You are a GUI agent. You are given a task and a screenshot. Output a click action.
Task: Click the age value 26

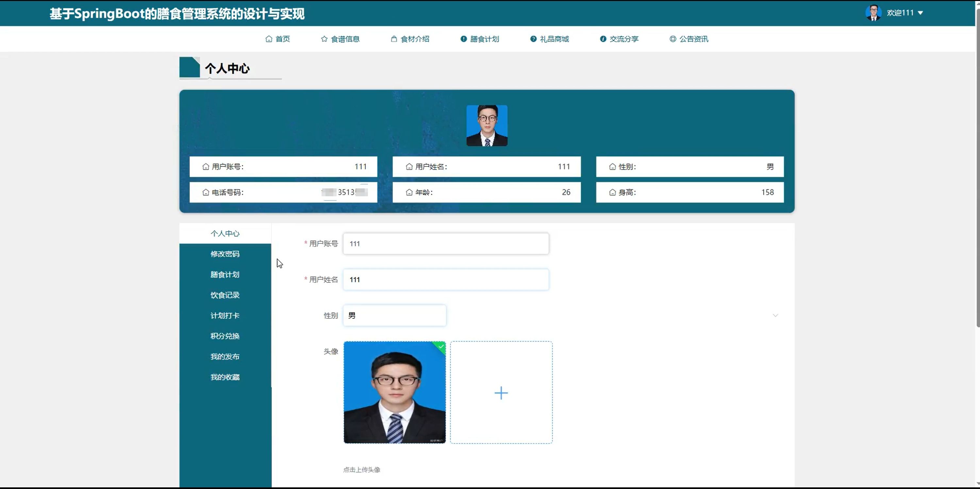(566, 192)
